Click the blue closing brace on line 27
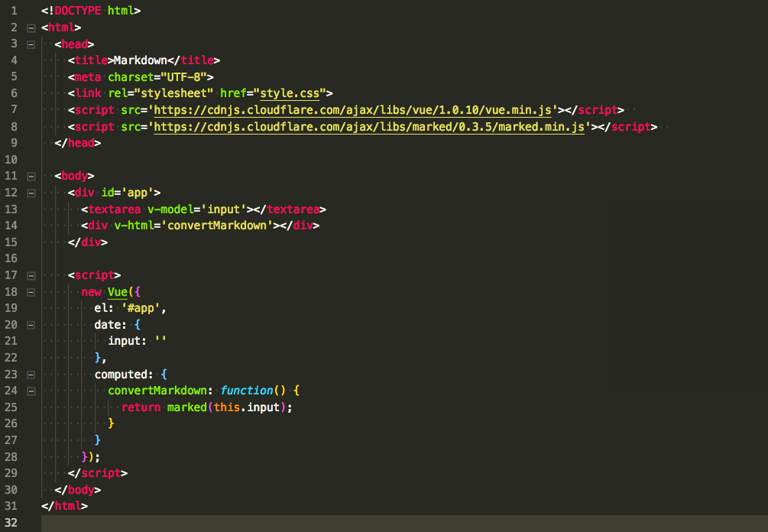 (x=98, y=440)
